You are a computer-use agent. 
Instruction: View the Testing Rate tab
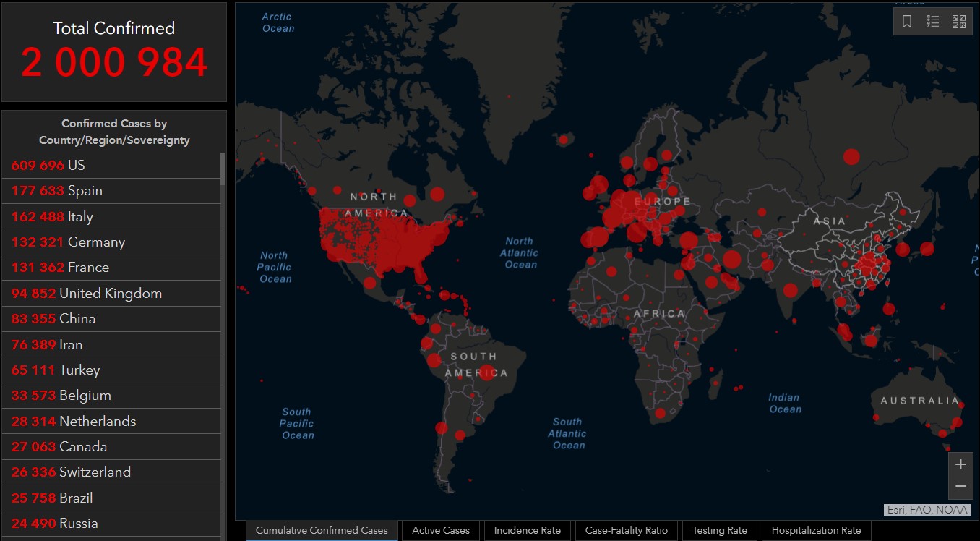click(x=719, y=530)
